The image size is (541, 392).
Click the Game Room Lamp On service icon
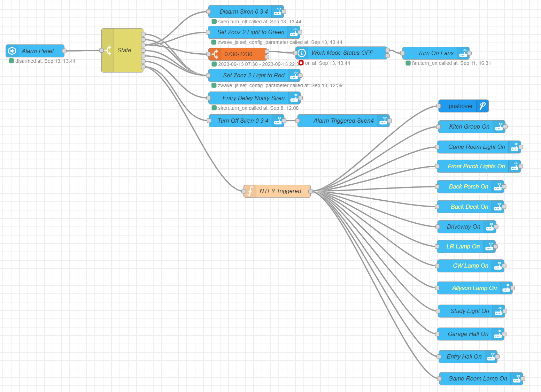tap(517, 379)
